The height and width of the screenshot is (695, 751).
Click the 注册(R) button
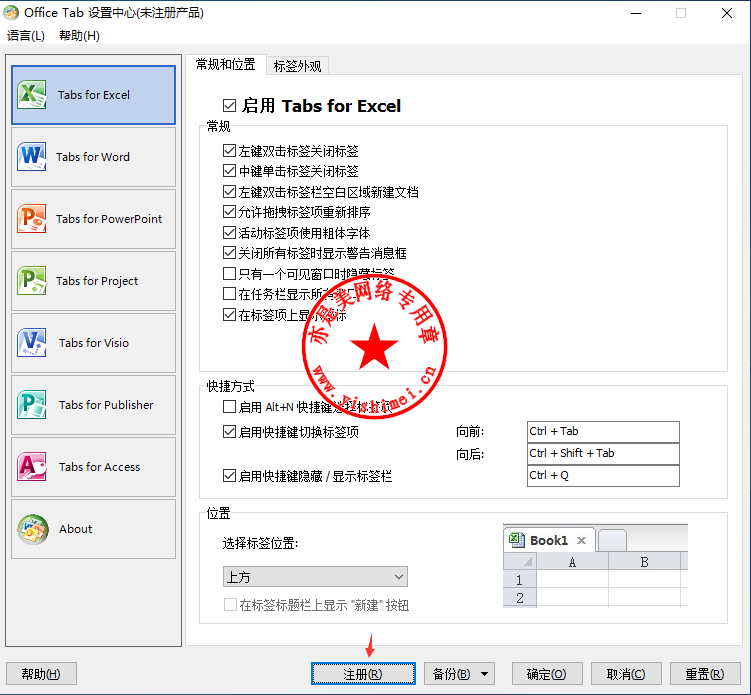(x=363, y=674)
